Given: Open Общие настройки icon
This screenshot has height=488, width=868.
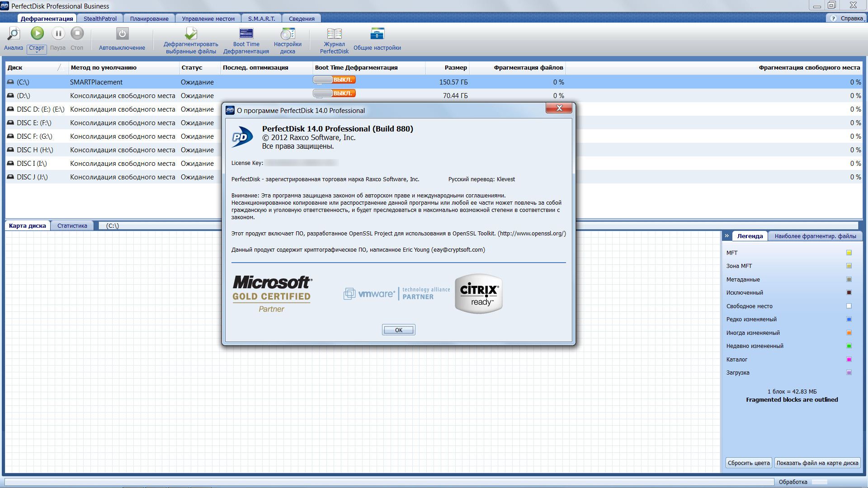Looking at the screenshot, I should click(377, 33).
